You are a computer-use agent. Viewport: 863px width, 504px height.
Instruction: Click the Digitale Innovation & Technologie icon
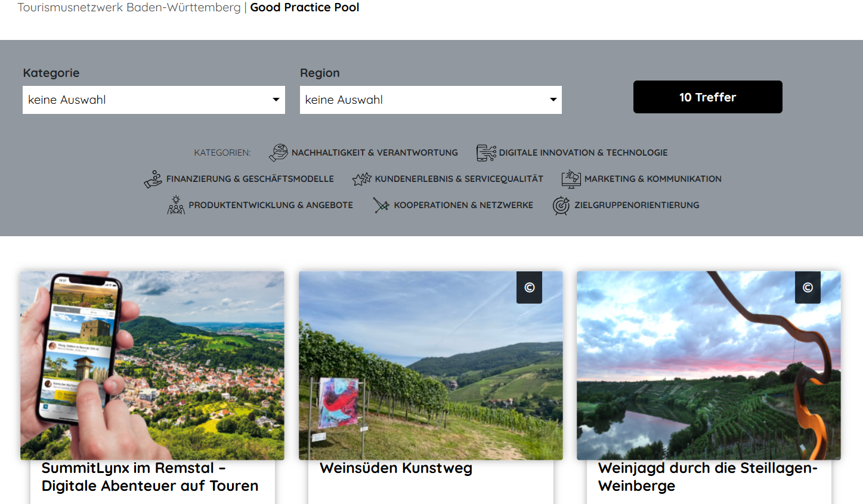[x=485, y=153]
